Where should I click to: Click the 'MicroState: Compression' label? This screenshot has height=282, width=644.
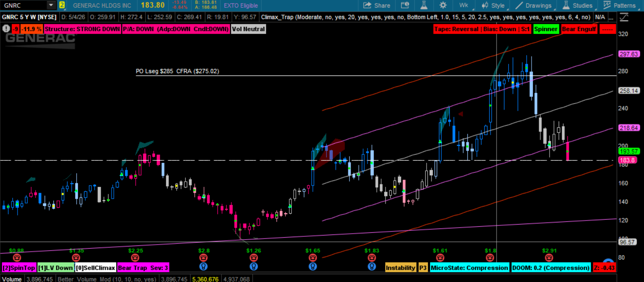[469, 268]
